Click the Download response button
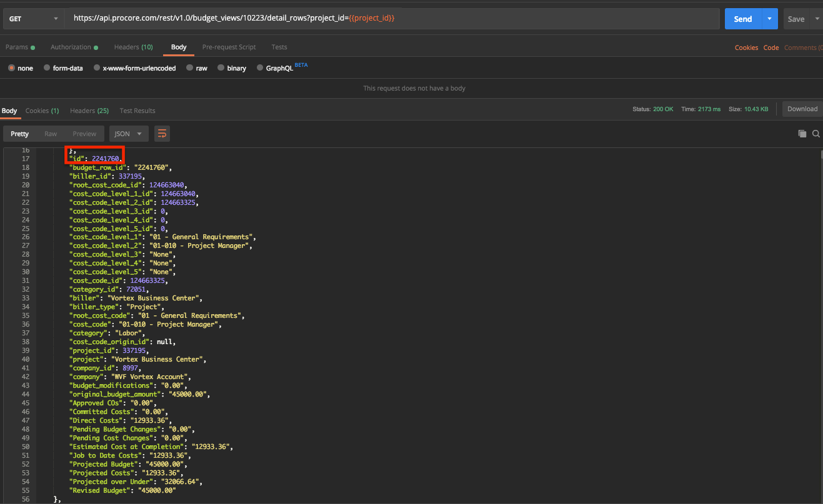 pos(802,109)
